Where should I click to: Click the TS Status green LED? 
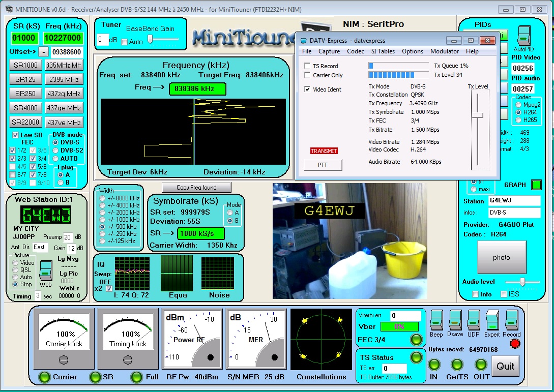click(x=416, y=357)
